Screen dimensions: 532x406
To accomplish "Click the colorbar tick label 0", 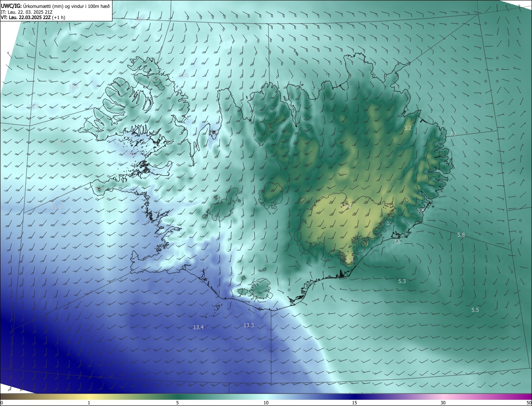I will 2,403.
